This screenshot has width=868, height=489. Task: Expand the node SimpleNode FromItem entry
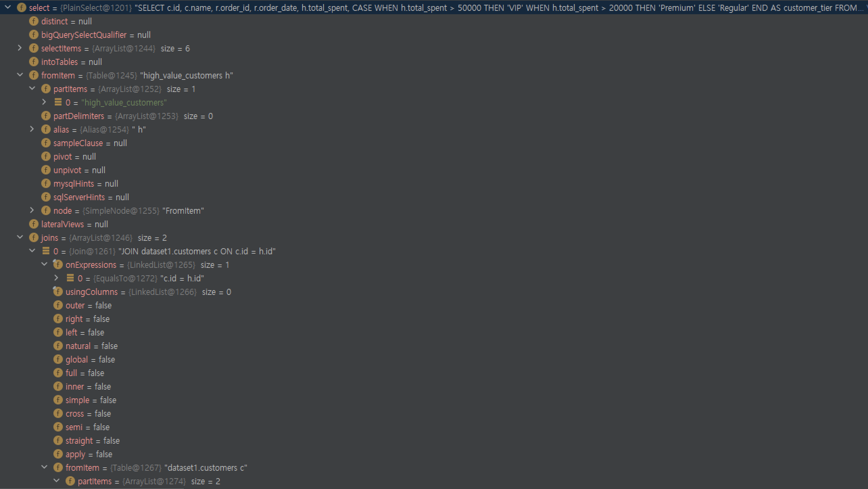click(32, 210)
